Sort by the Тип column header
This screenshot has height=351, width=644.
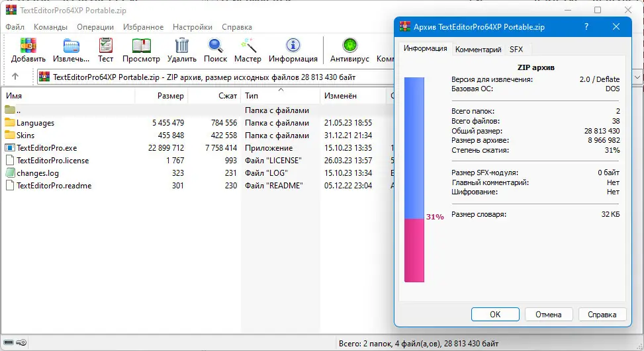tap(281, 96)
